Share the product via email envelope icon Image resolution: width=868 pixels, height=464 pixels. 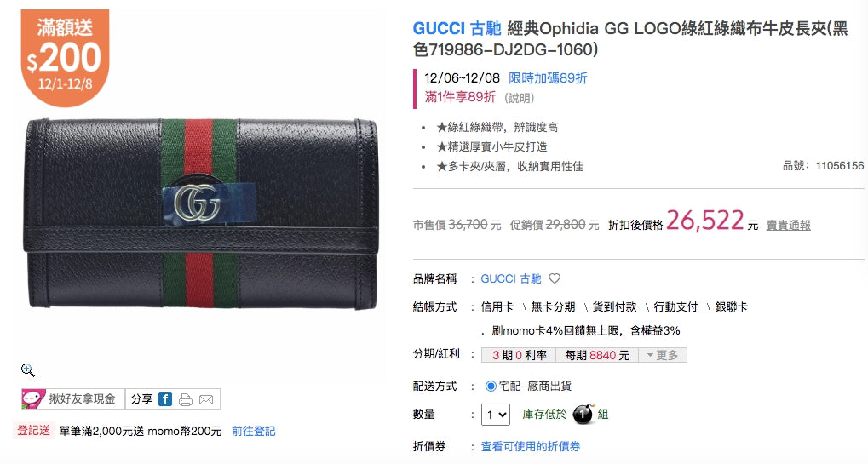(x=206, y=399)
